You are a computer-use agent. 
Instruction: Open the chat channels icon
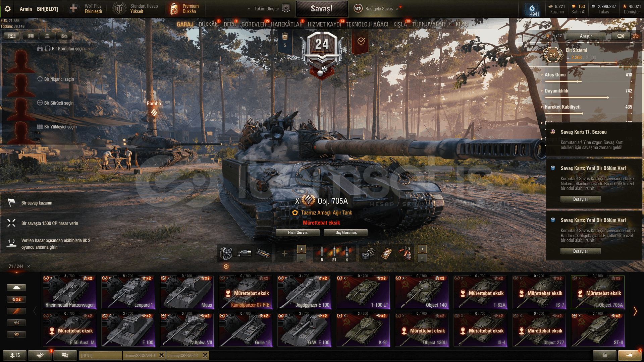tap(65, 355)
